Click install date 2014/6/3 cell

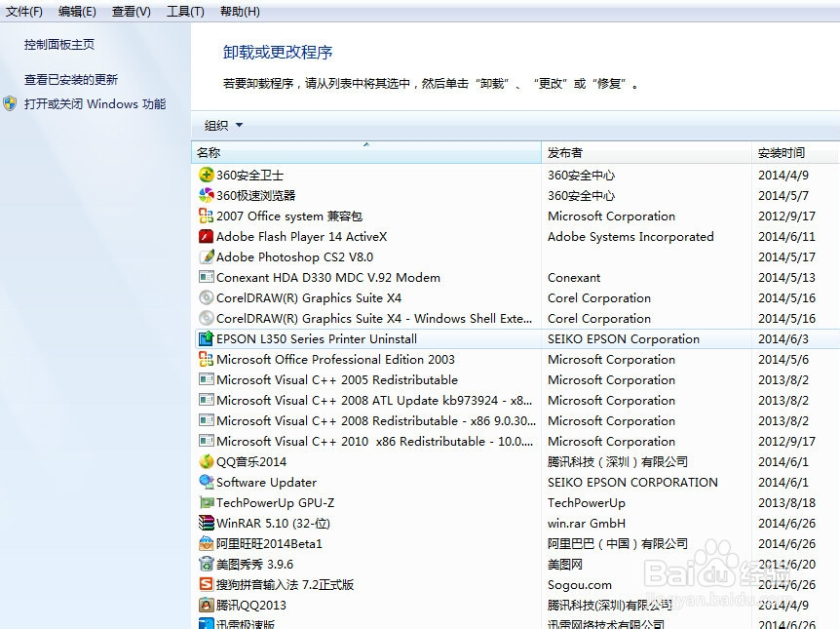783,339
